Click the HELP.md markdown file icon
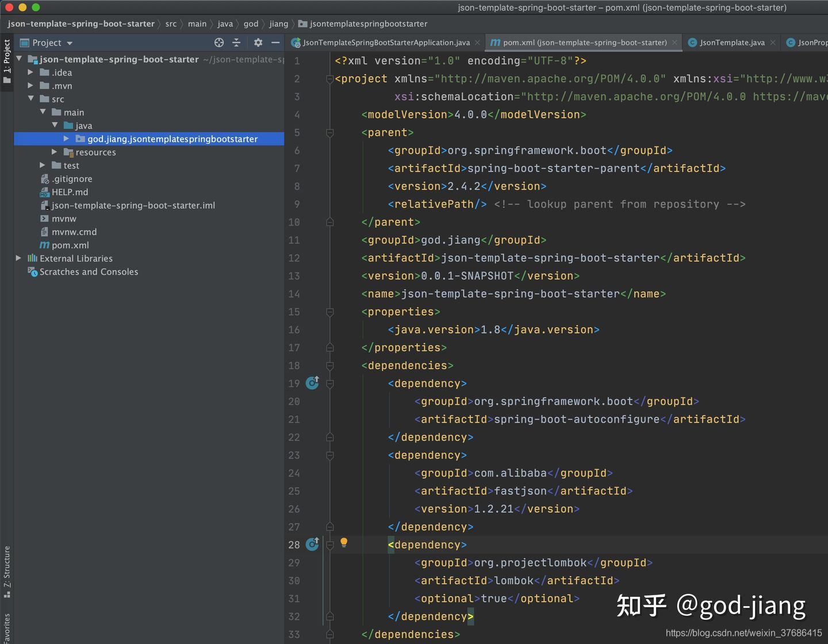This screenshot has height=644, width=828. [x=44, y=192]
